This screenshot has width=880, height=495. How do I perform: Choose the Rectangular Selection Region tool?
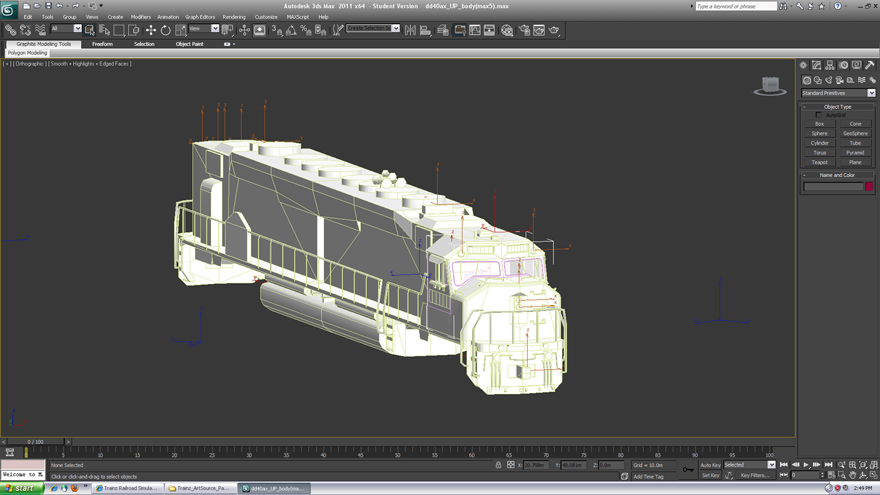119,30
